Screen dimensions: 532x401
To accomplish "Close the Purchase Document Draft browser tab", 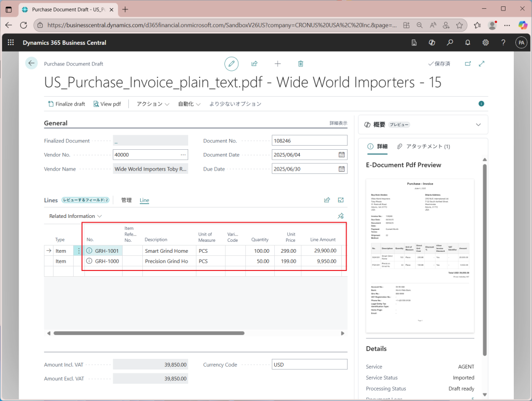I will pyautogui.click(x=111, y=10).
